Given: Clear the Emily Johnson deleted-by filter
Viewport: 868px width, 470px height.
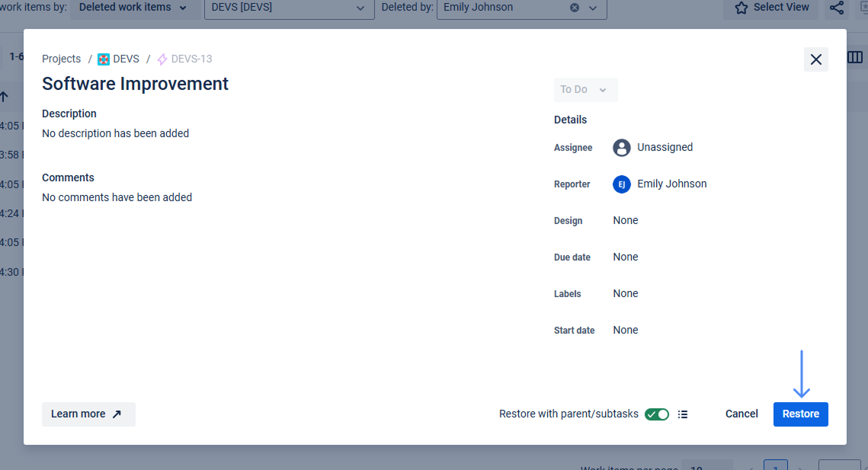Looking at the screenshot, I should click(x=575, y=8).
